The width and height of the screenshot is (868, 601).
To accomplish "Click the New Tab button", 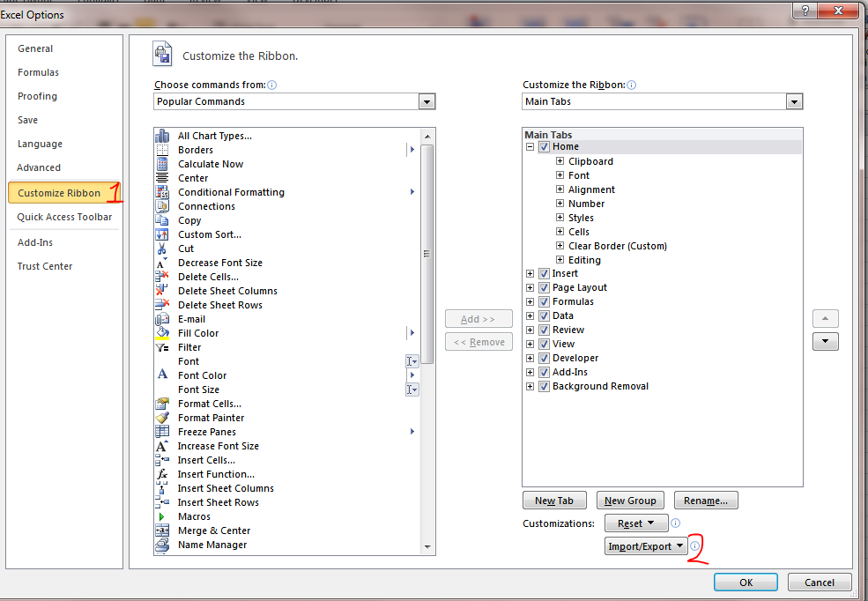I will coord(554,501).
